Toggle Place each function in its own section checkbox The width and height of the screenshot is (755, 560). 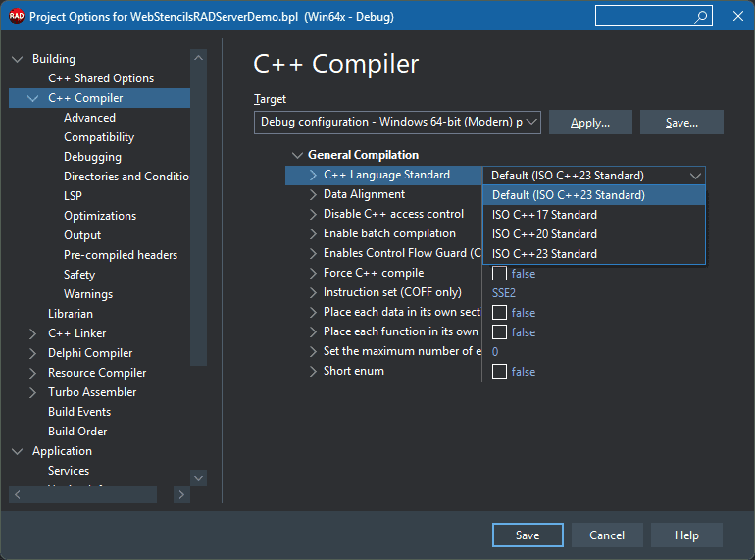coord(499,332)
